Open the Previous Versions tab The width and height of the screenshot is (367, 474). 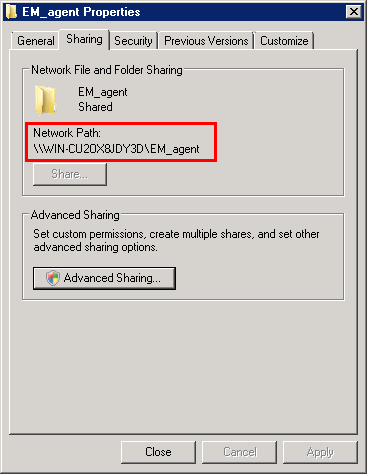click(206, 41)
